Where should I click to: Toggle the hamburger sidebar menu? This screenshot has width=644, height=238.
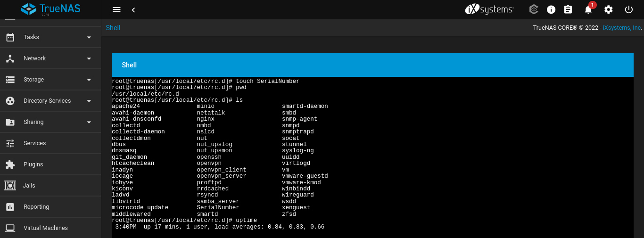coord(117,10)
